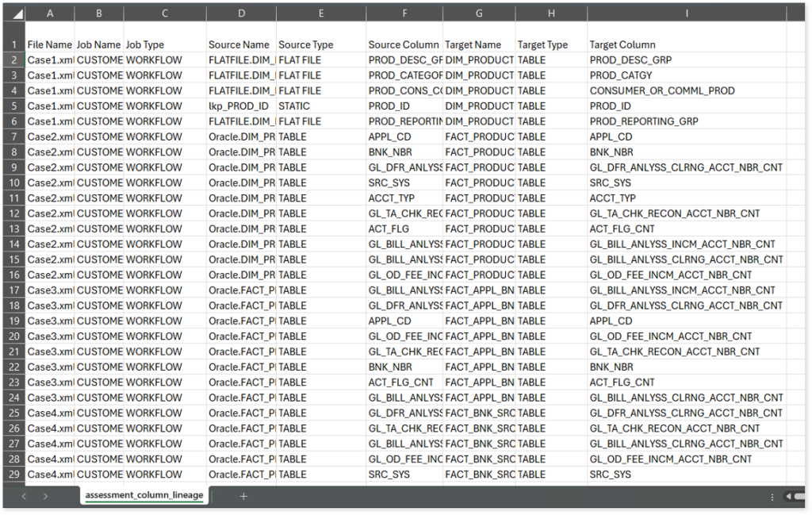Select row 15 header

13,259
